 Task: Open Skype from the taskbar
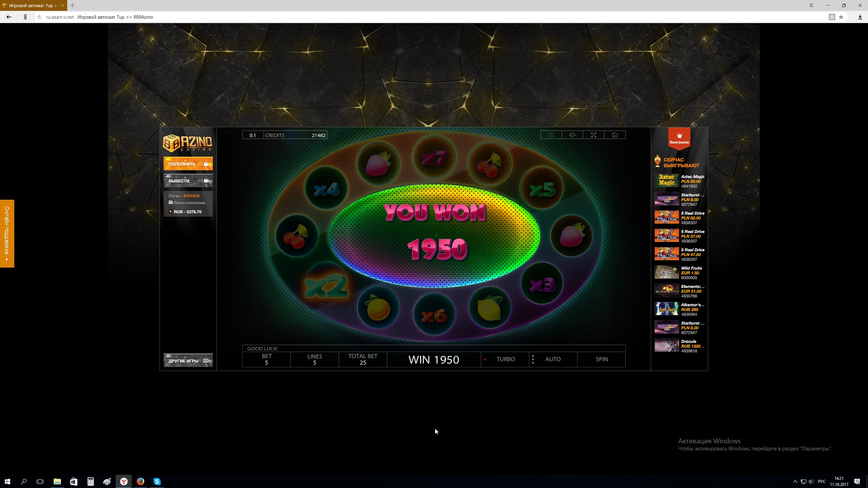click(x=157, y=481)
